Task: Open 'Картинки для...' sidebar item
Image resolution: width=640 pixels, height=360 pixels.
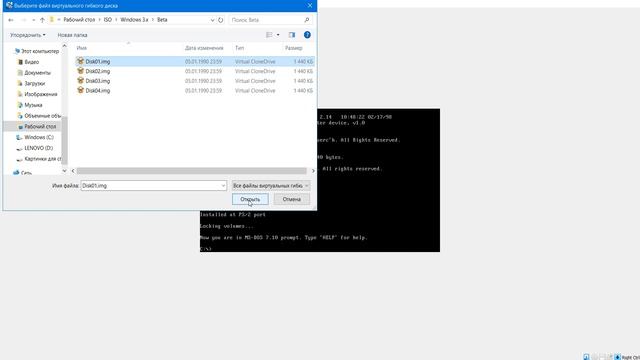Action: tap(43, 159)
